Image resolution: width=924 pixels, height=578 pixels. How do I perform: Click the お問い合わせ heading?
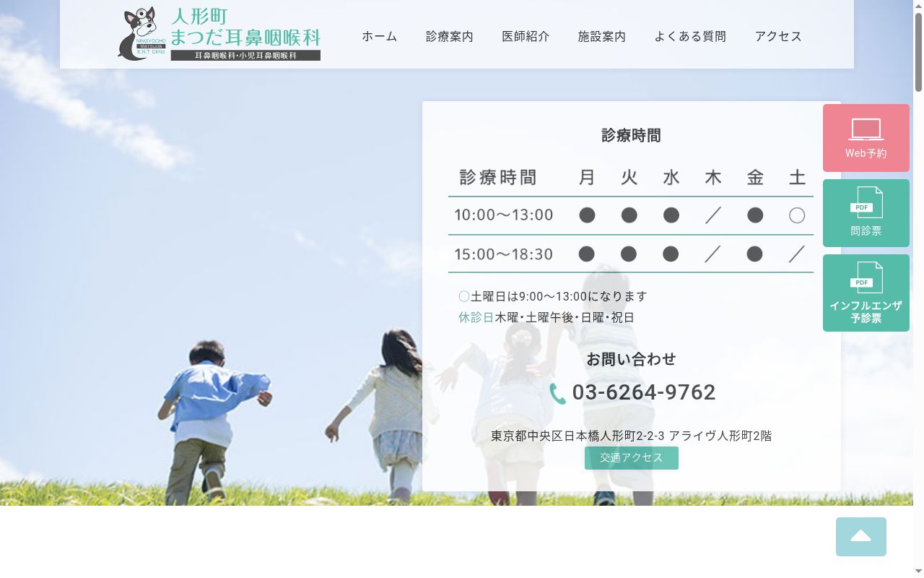coord(632,359)
